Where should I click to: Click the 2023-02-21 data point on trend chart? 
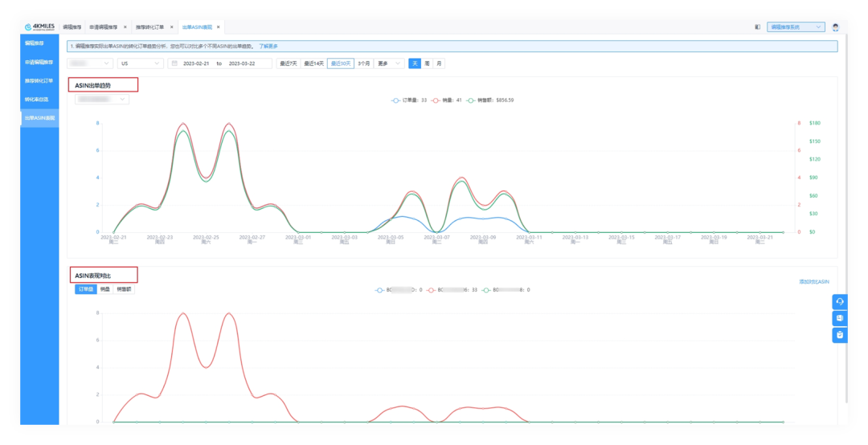tap(113, 232)
